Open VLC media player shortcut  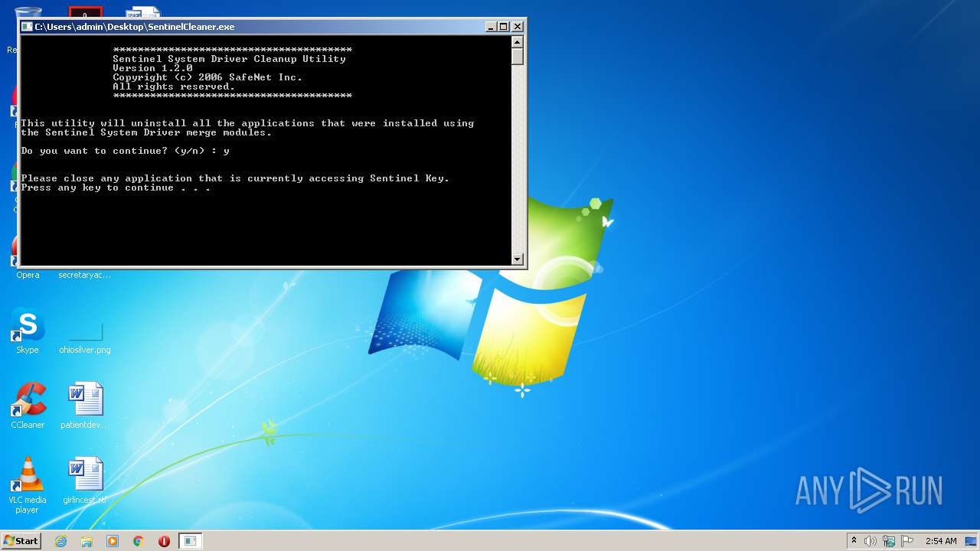pyautogui.click(x=28, y=485)
